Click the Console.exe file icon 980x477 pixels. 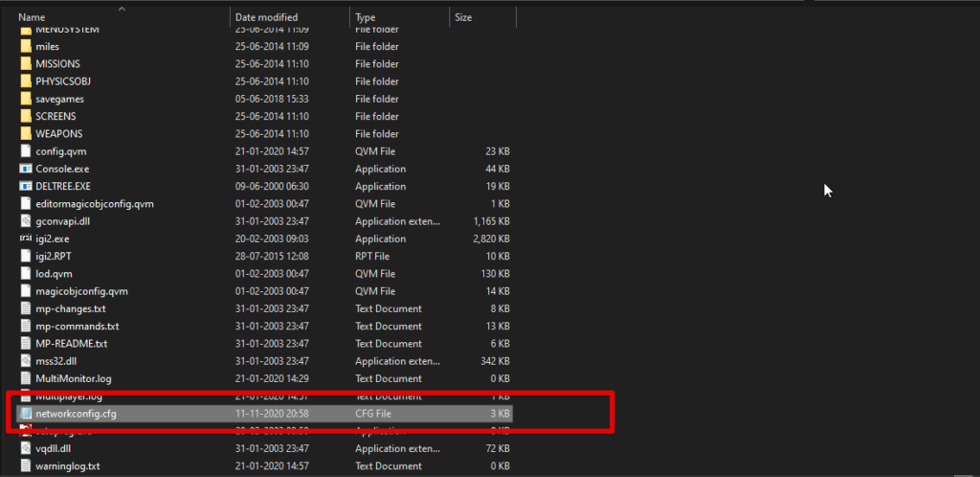click(26, 169)
